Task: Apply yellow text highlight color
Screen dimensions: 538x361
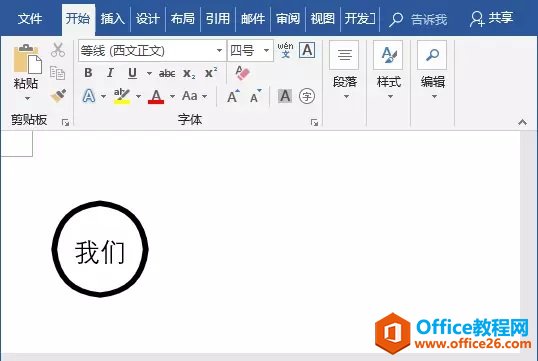Action: tap(122, 96)
